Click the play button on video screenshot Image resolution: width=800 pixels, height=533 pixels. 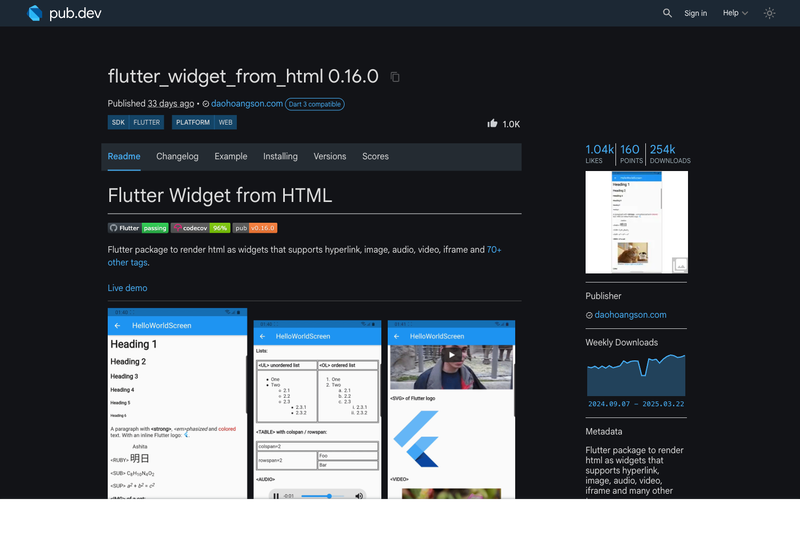pyautogui.click(x=452, y=355)
